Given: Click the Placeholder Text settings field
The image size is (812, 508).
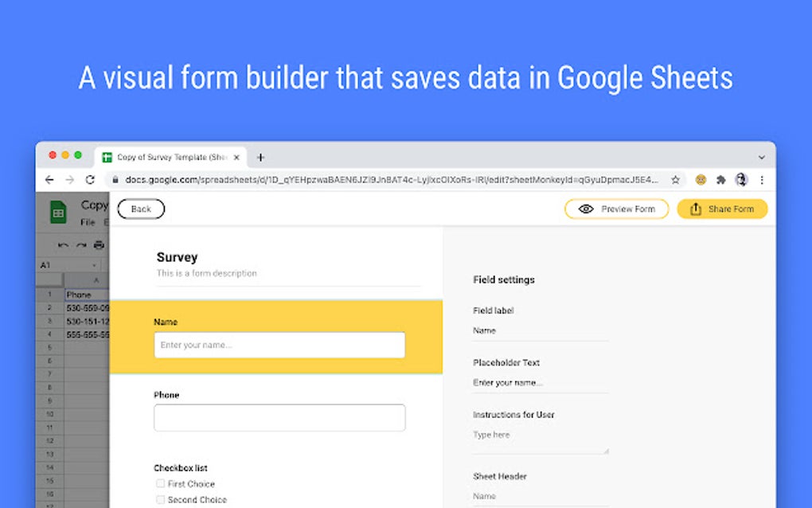Looking at the screenshot, I should pos(540,382).
